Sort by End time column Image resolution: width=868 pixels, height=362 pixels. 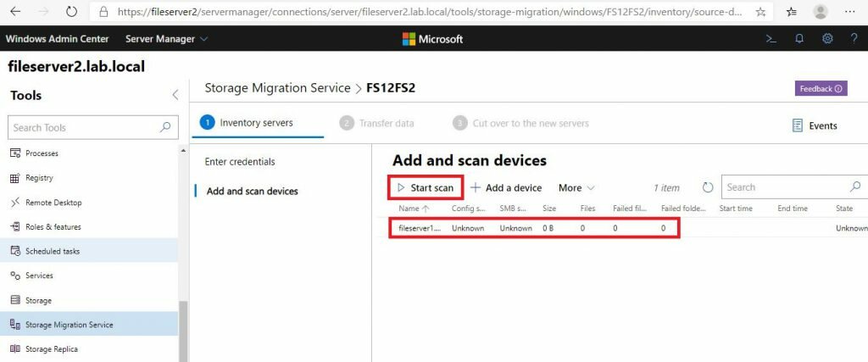click(x=793, y=209)
